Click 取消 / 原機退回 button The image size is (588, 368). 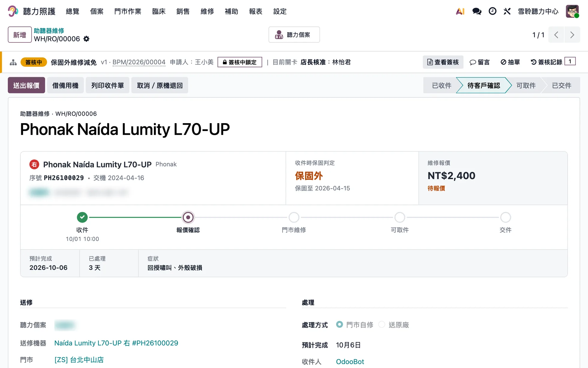(x=160, y=85)
